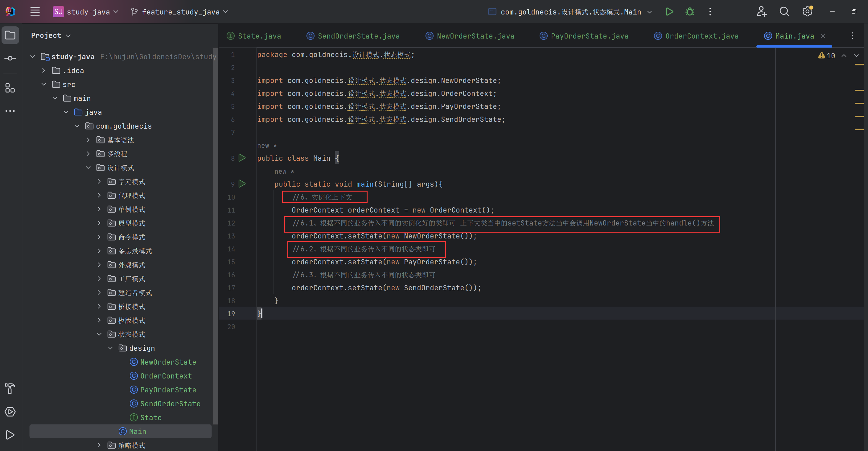Click run gutter icon beside main method
This screenshot has height=451, width=868.
tap(242, 184)
